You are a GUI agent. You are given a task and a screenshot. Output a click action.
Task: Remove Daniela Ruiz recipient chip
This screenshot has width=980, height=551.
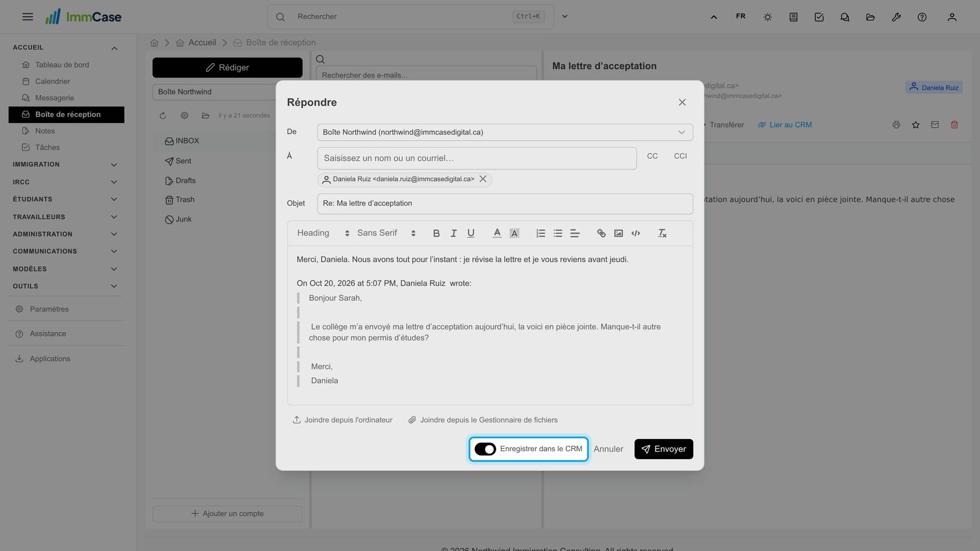point(483,179)
